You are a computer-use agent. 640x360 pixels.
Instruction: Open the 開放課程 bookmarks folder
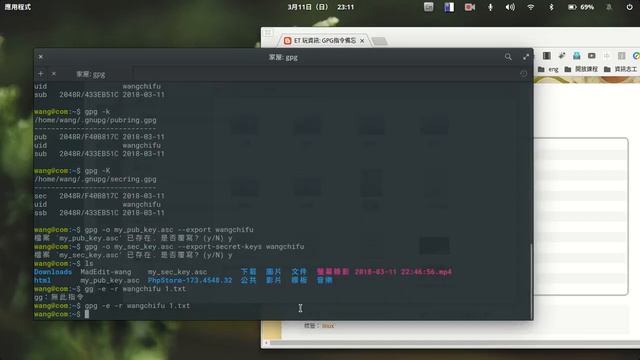[581, 69]
